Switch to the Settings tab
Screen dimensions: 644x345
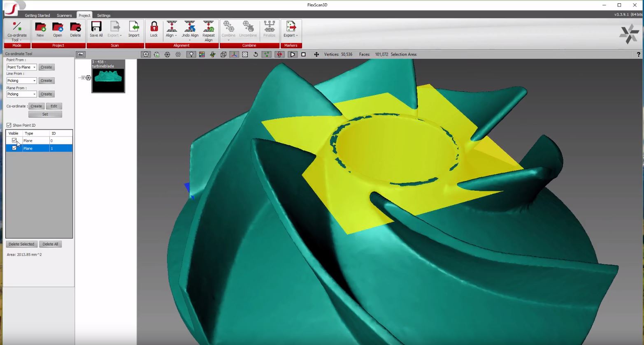tap(103, 15)
